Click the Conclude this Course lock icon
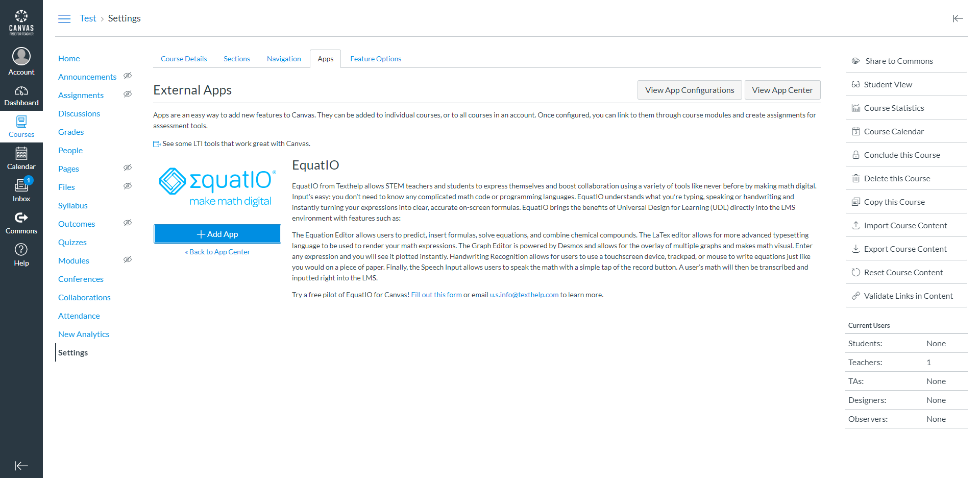Screen dimensions: 980x478 click(856, 155)
